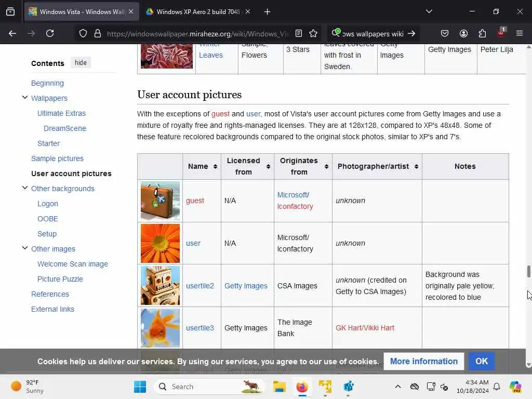Screen dimensions: 532x399
Task: Click the address bar URL
Action: 197,34
